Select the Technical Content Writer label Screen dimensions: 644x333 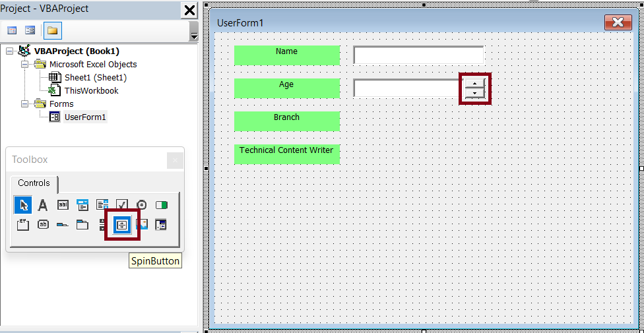click(x=286, y=154)
